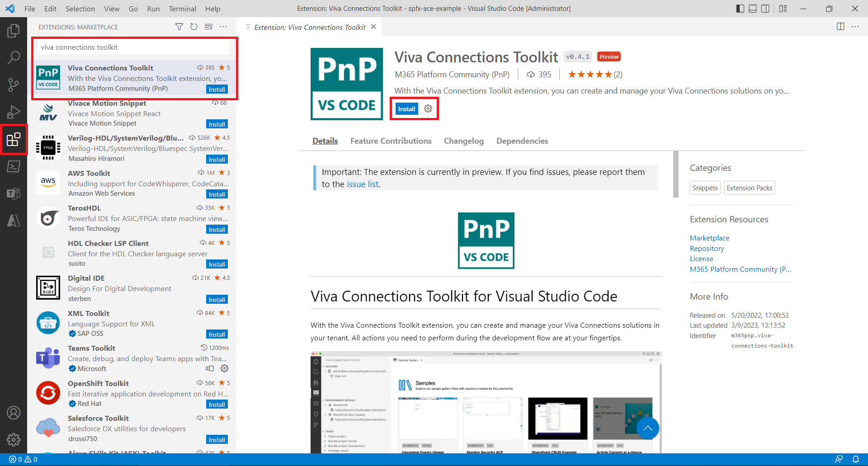Open editor More Actions ellipsis menu
Screen dimensions: 868x466
[x=855, y=27]
